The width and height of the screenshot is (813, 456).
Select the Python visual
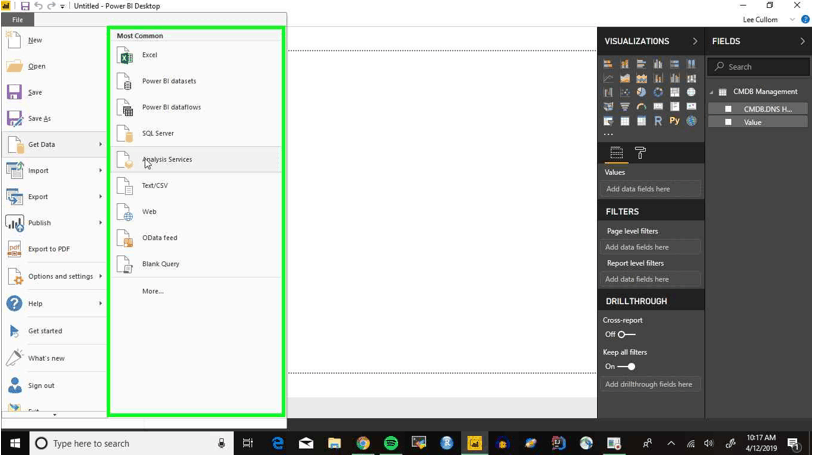pos(675,120)
